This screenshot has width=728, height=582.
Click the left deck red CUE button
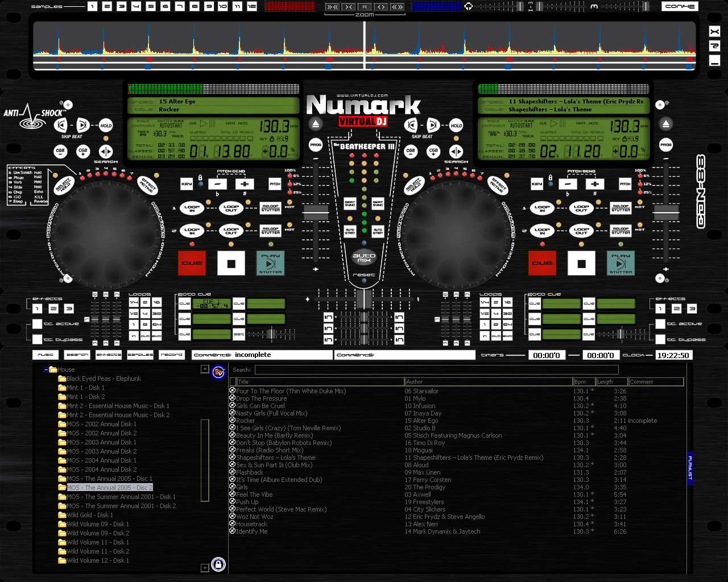pos(192,263)
